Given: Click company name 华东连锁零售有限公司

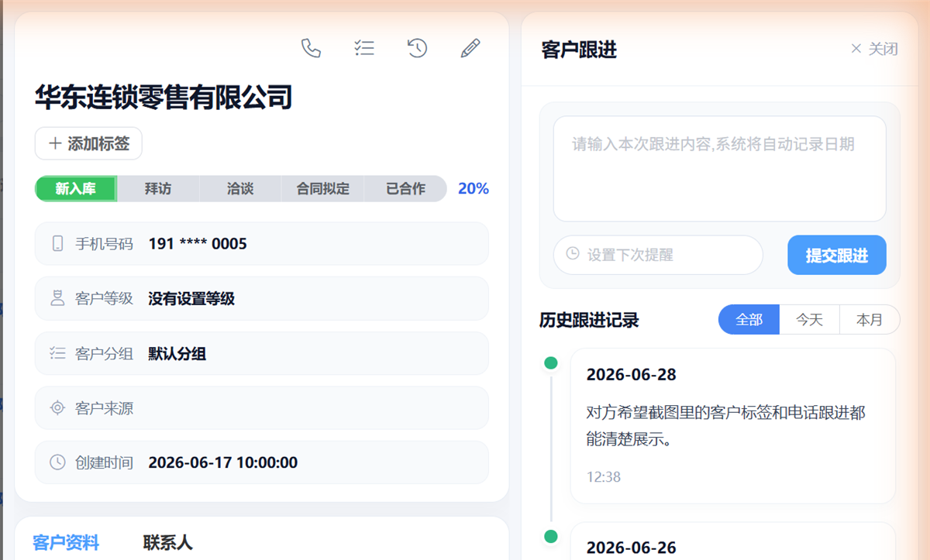Looking at the screenshot, I should [164, 97].
